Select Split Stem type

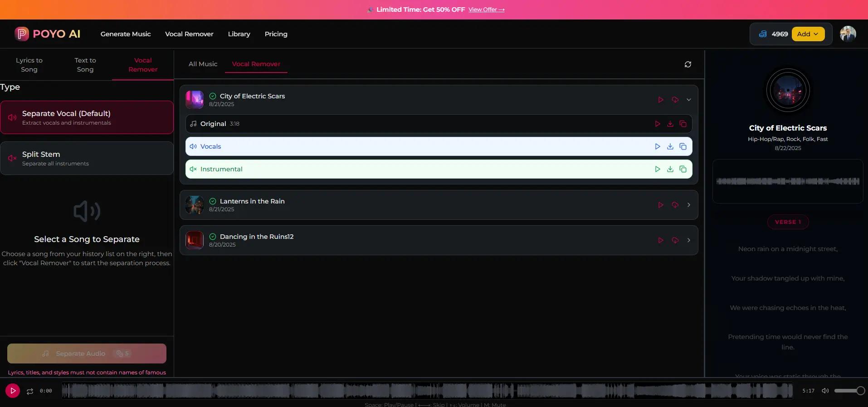(x=87, y=158)
